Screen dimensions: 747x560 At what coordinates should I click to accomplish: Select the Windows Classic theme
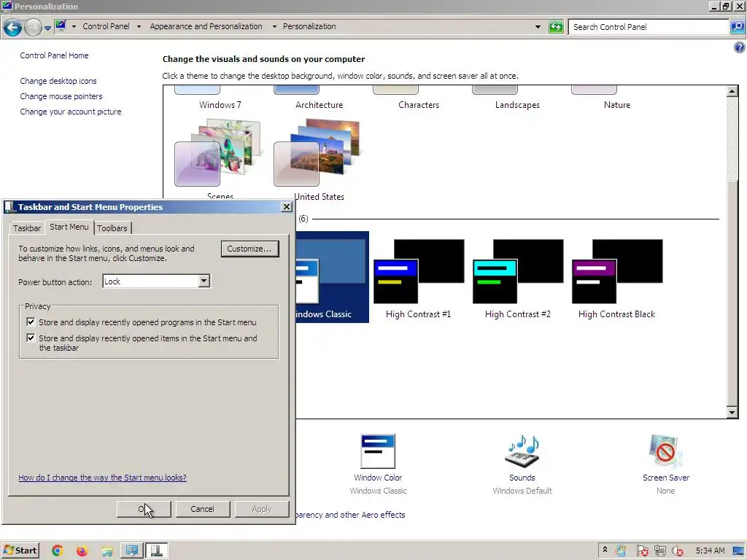(x=332, y=276)
